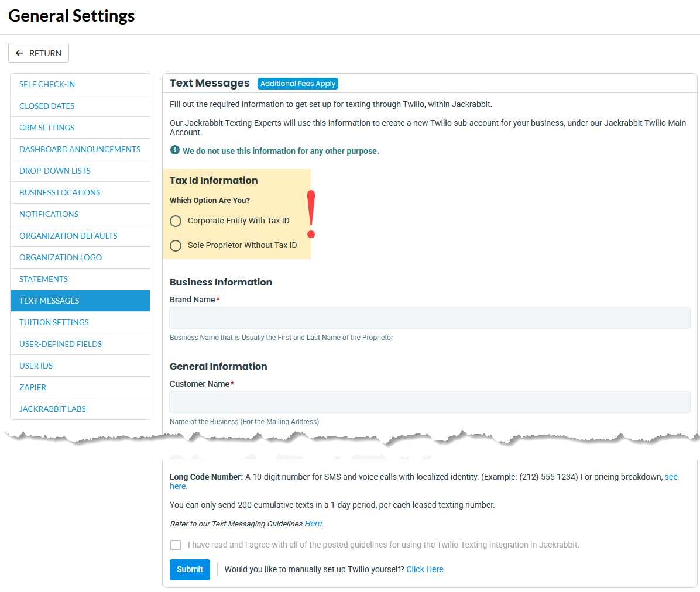Click inside the Brand Name field
700x592 pixels.
430,317
